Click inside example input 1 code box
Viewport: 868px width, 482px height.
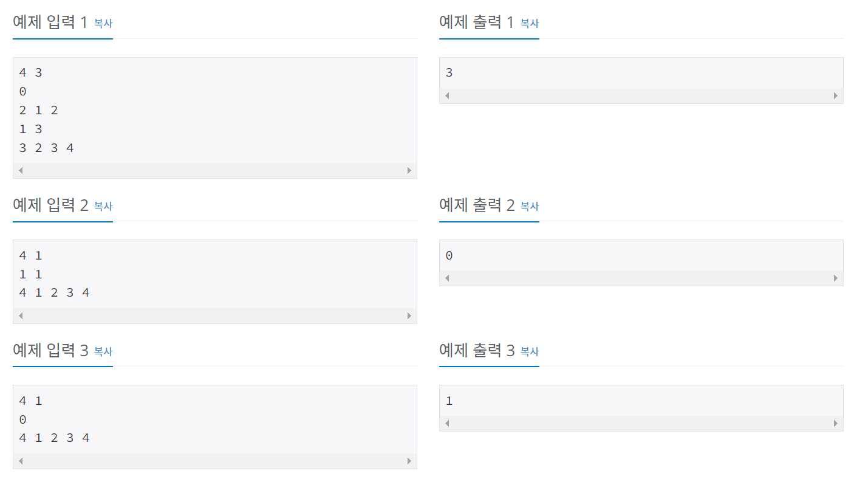click(215, 110)
